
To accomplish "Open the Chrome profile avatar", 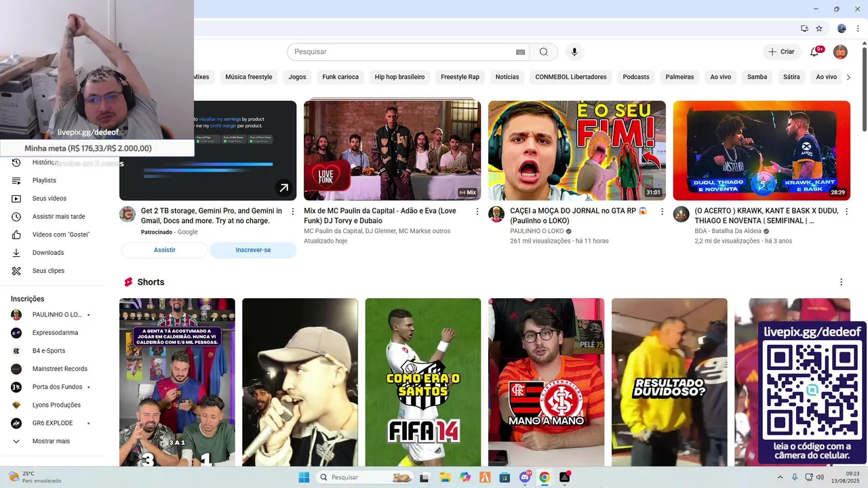I will click(842, 28).
